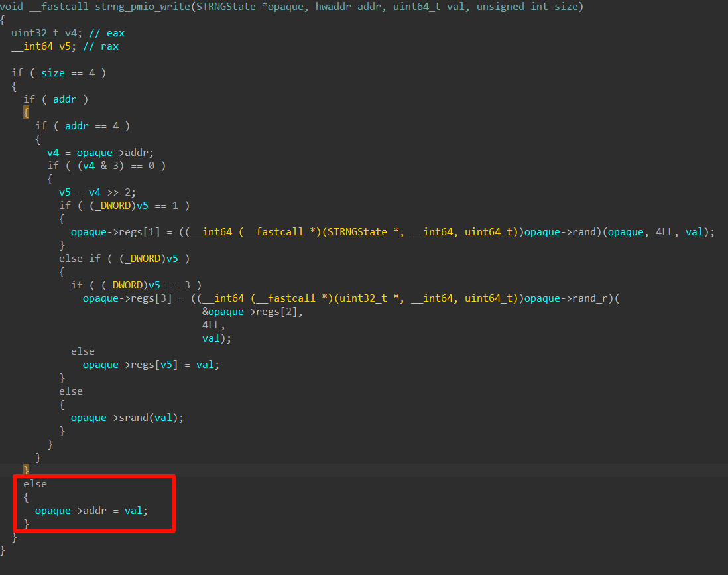Click the addr == 4 condition
Viewport: 728px width, 575px height.
[88, 126]
